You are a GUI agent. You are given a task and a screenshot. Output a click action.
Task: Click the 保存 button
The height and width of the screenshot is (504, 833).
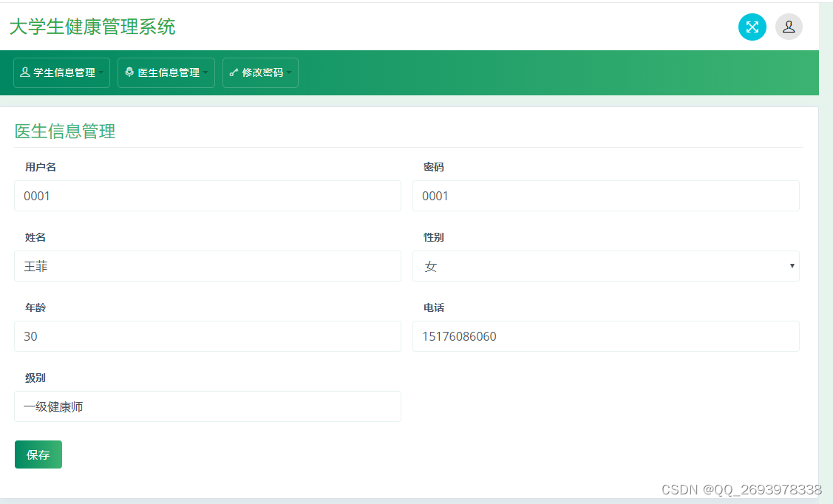pos(38,454)
